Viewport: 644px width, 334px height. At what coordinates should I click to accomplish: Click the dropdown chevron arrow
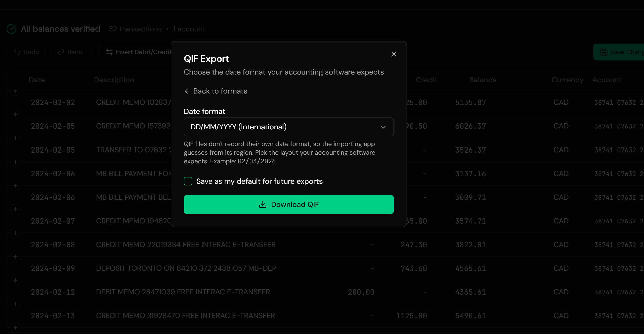click(383, 127)
